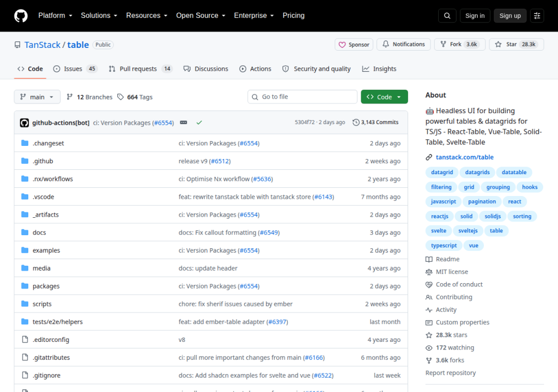Open the header appearance settings icon
The height and width of the screenshot is (392, 558).
537,16
